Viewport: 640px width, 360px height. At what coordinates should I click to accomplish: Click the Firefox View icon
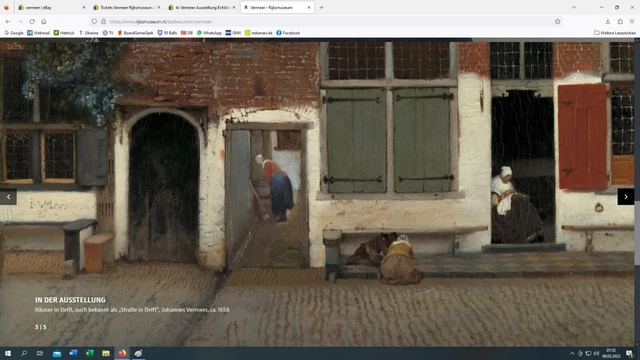[x=6, y=7]
